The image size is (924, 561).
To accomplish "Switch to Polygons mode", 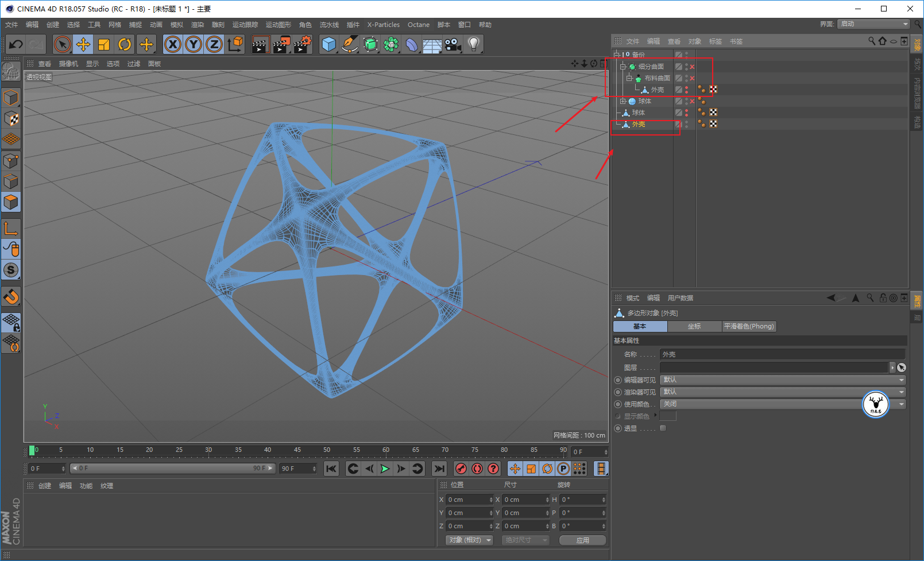I will point(11,202).
